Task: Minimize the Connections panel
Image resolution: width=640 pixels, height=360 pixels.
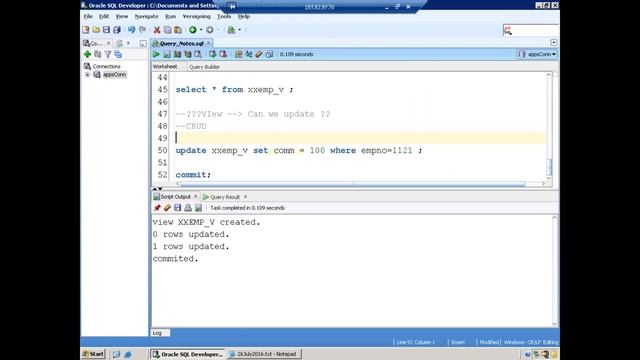Action: pos(143,43)
